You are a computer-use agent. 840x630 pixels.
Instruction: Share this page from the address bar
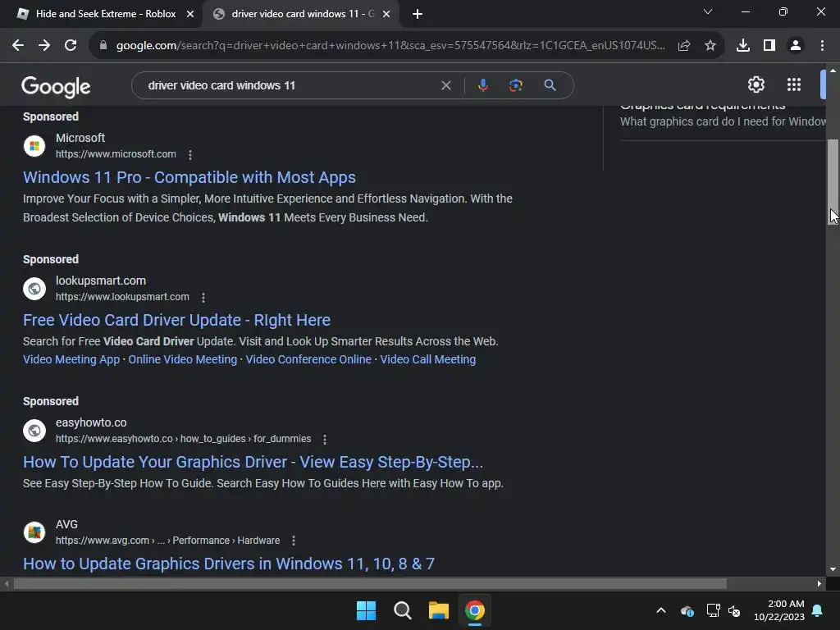coord(684,46)
